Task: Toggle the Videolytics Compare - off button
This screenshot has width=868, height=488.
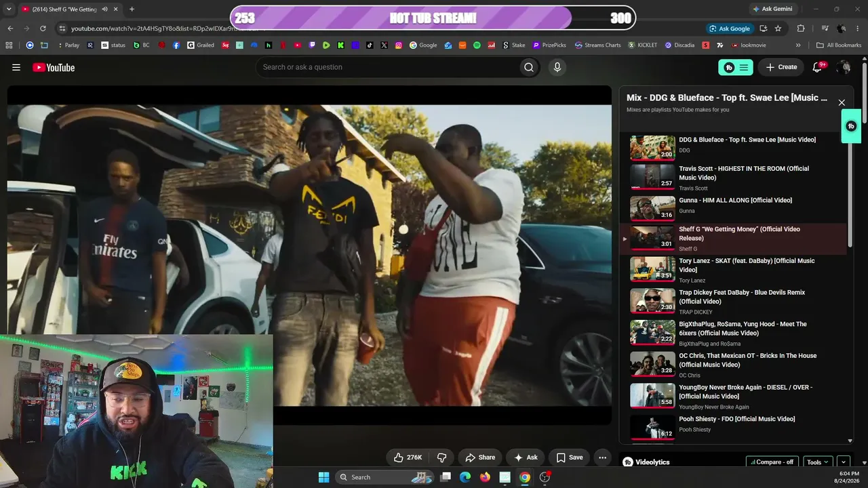Action: click(772, 462)
